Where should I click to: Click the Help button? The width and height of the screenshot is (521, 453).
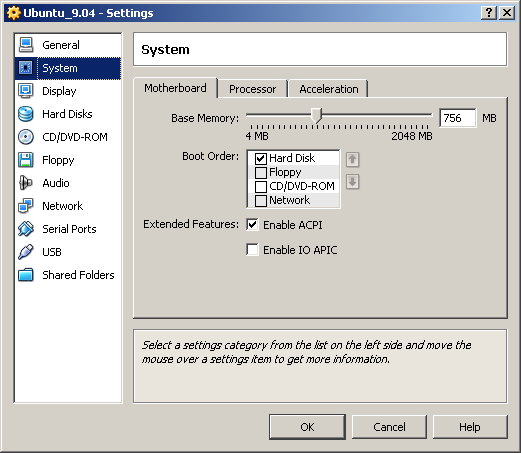click(x=470, y=427)
